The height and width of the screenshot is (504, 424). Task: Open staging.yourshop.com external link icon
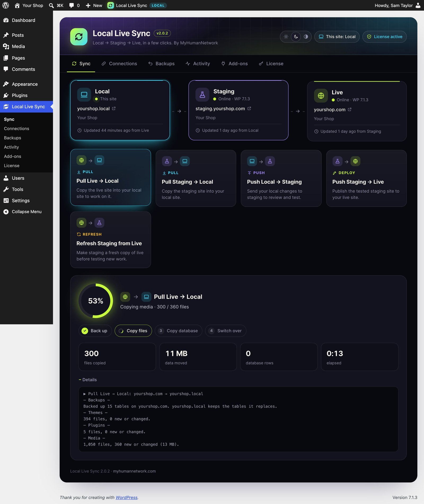[x=249, y=109]
